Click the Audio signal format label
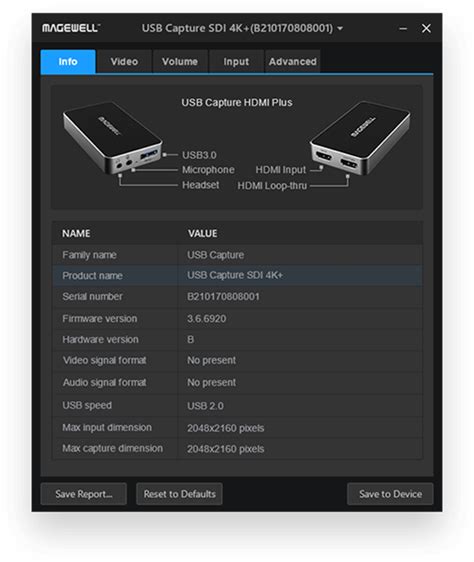The height and width of the screenshot is (562, 474). point(104,382)
